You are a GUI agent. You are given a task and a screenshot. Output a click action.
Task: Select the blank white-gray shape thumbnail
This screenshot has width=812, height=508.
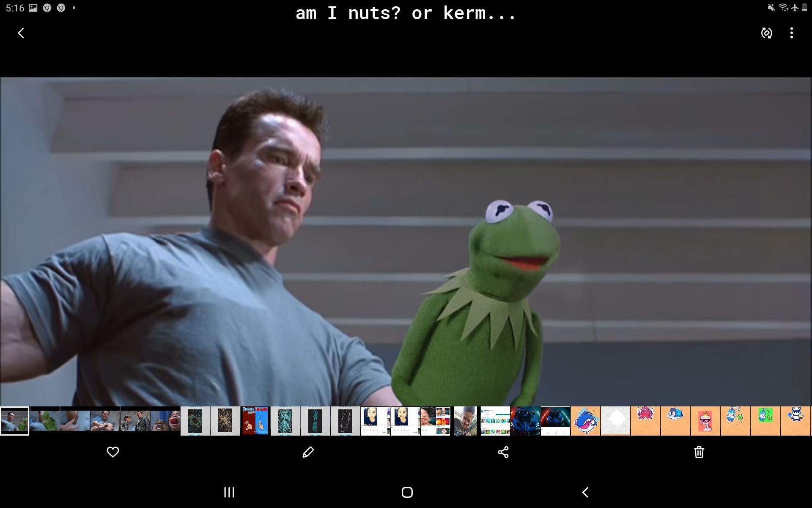[615, 421]
